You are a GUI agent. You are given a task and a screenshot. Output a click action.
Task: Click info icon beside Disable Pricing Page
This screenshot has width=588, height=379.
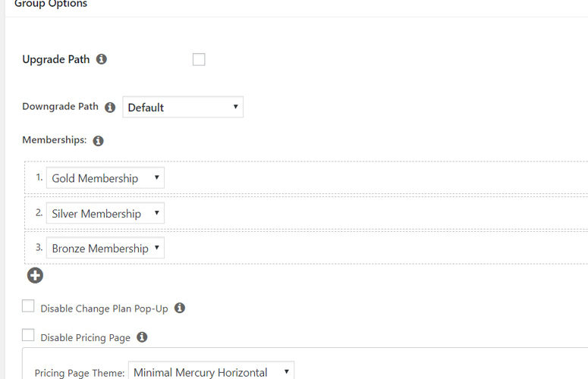142,337
